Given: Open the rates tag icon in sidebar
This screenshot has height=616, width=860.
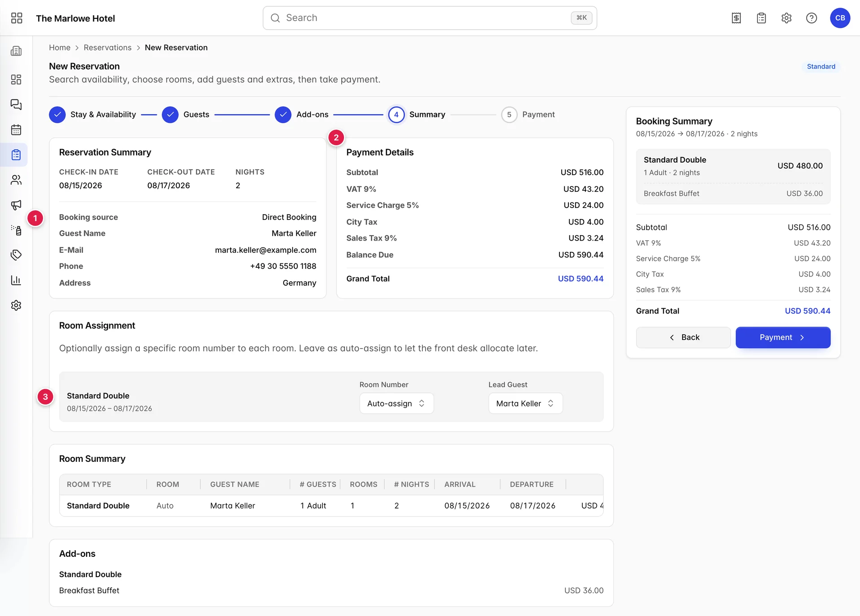Looking at the screenshot, I should coord(16,255).
